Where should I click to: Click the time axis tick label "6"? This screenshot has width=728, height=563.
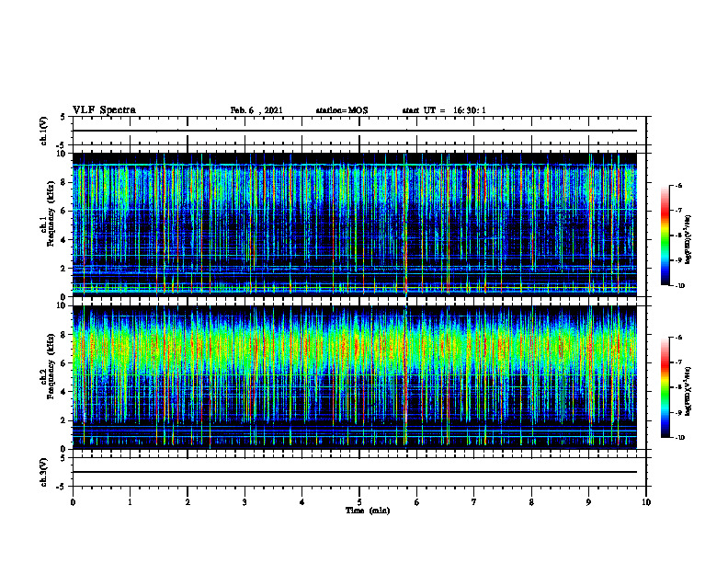pyautogui.click(x=417, y=502)
